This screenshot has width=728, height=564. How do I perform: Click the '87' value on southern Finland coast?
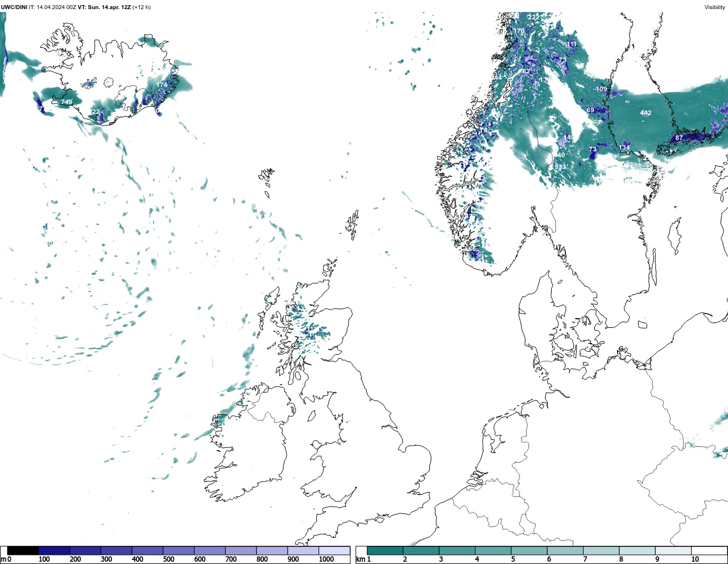click(679, 138)
